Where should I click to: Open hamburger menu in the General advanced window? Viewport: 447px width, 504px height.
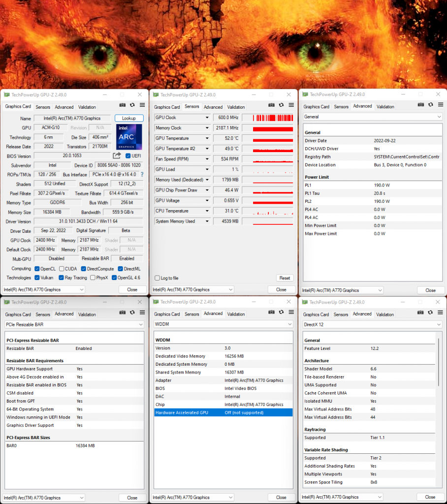click(x=441, y=104)
